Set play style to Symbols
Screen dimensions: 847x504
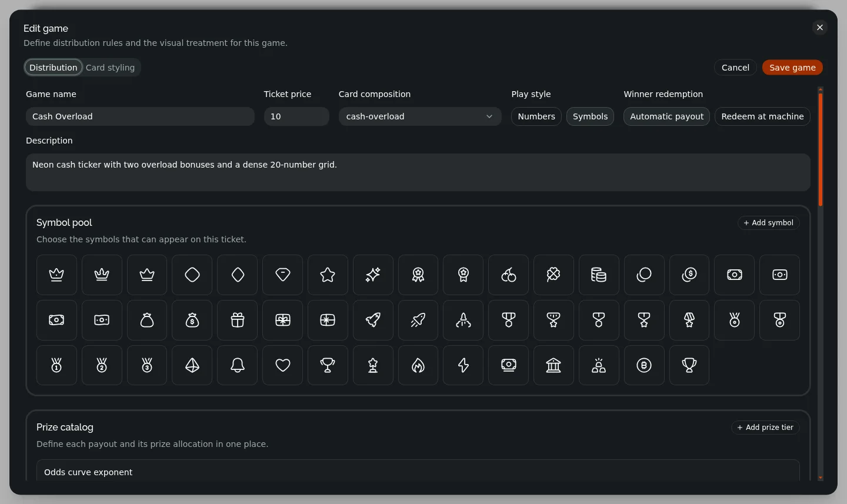[x=590, y=116]
